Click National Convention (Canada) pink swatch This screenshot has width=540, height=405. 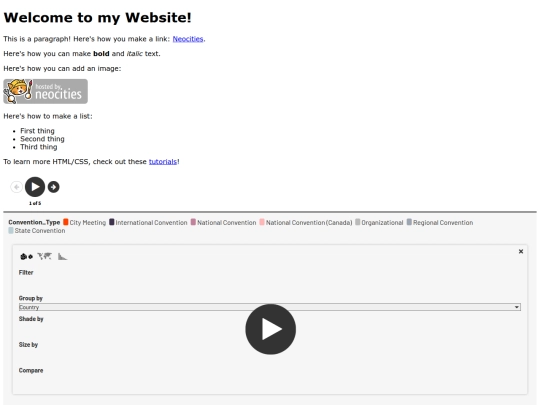click(x=262, y=222)
